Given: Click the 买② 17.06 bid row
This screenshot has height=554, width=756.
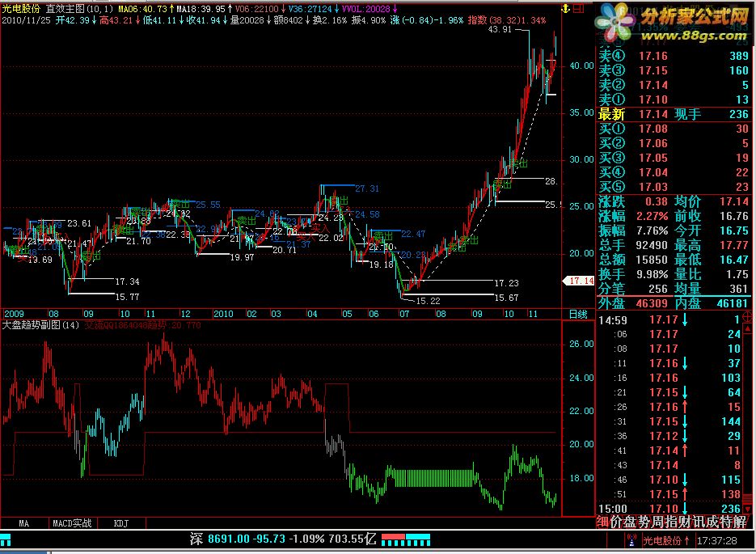Looking at the screenshot, I should [673, 143].
